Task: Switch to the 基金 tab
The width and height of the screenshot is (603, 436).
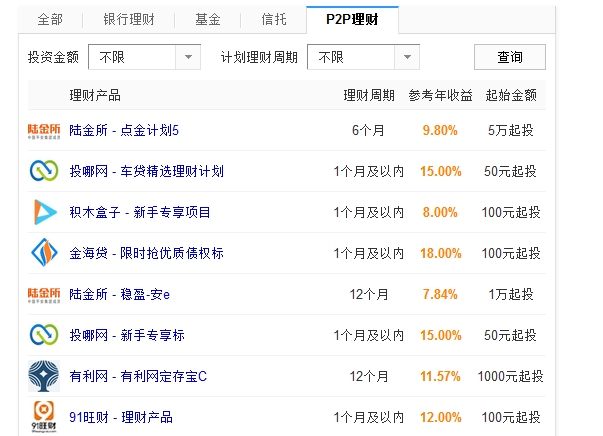Action: [208, 19]
